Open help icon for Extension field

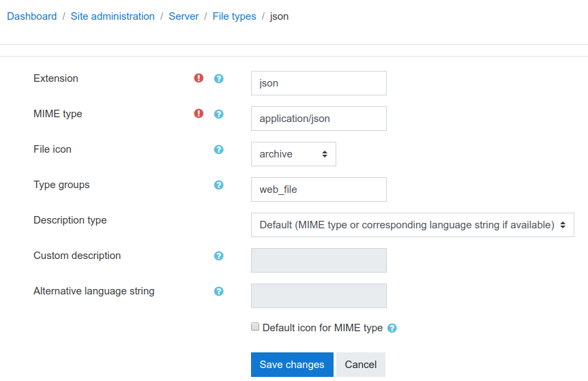(x=219, y=78)
